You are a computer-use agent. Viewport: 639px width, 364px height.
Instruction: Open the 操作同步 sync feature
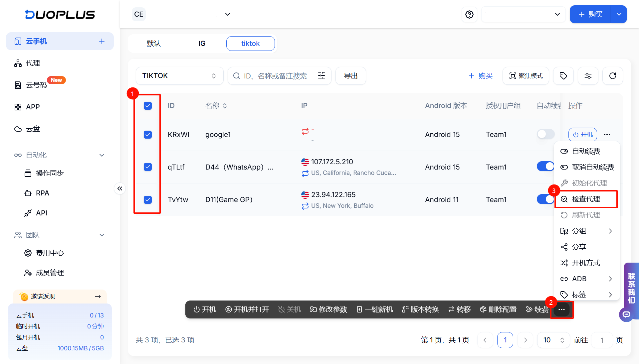pos(50,173)
